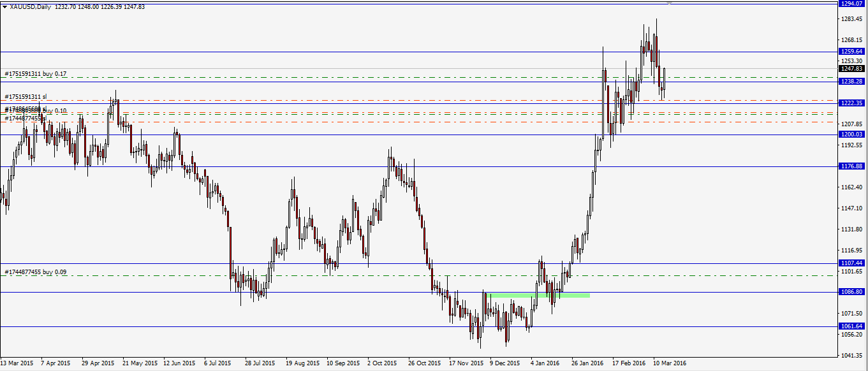Click the 1222.35 price tag
This screenshot has width=868, height=371.
pos(852,103)
